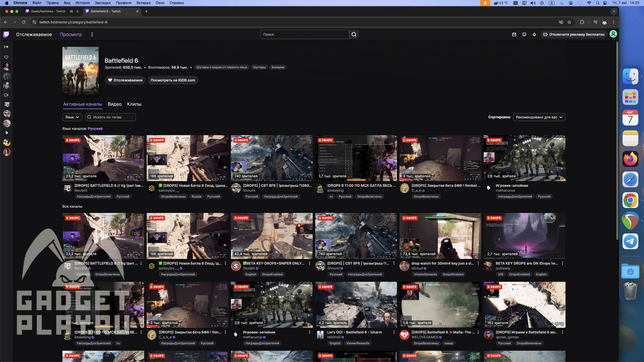The width and height of the screenshot is (644, 362).
Task: Expand the left sidebar panel
Action: tap(6, 47)
